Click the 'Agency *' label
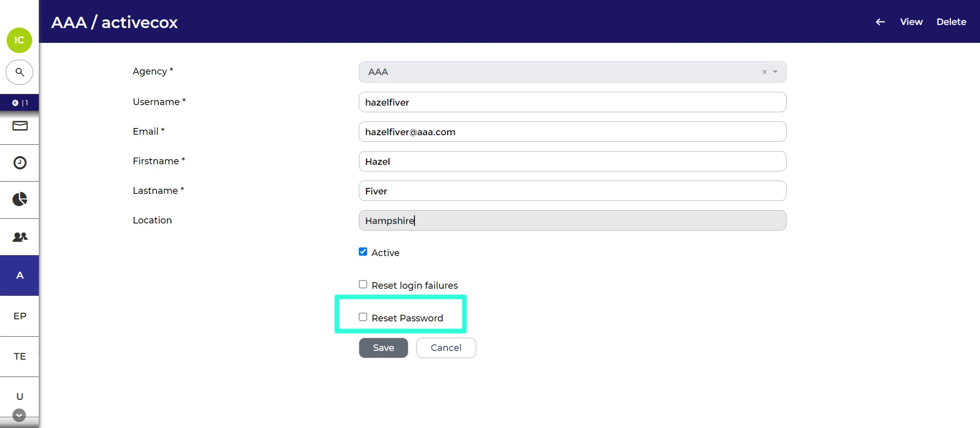The width and height of the screenshot is (980, 428). tap(153, 71)
